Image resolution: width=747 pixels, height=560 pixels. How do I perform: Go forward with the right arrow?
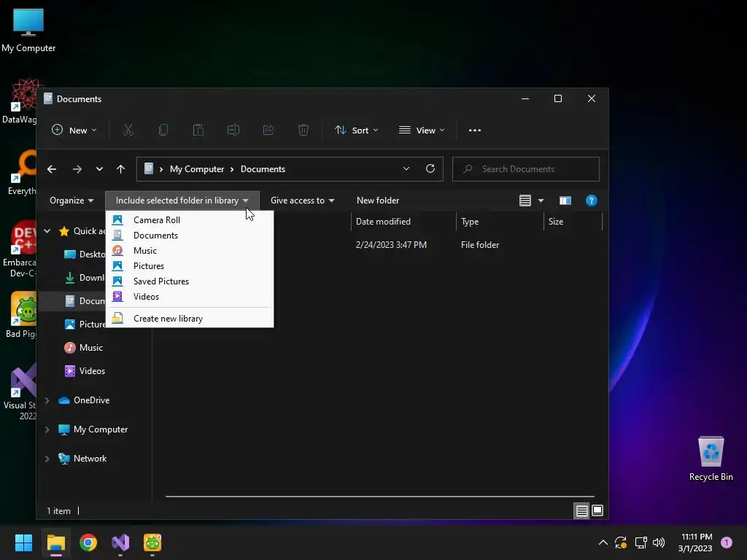[77, 169]
